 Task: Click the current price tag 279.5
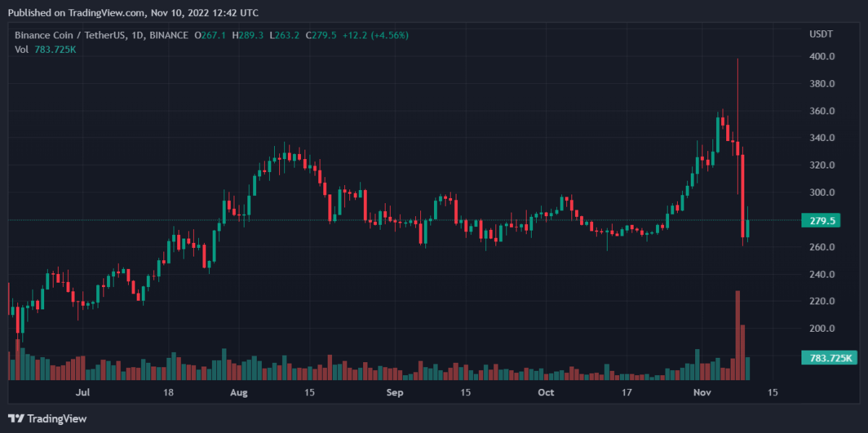pos(821,220)
